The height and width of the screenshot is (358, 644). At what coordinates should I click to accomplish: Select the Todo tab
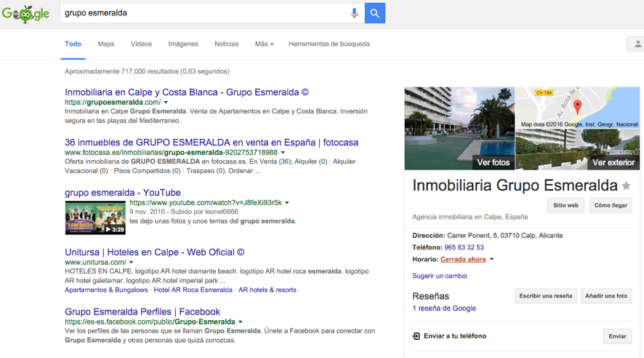pos(73,44)
